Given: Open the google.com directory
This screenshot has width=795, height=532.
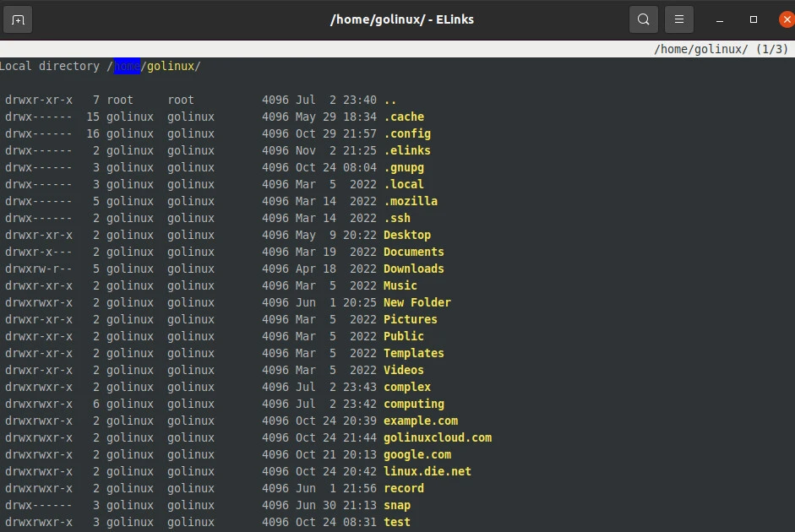Looking at the screenshot, I should pos(417,454).
